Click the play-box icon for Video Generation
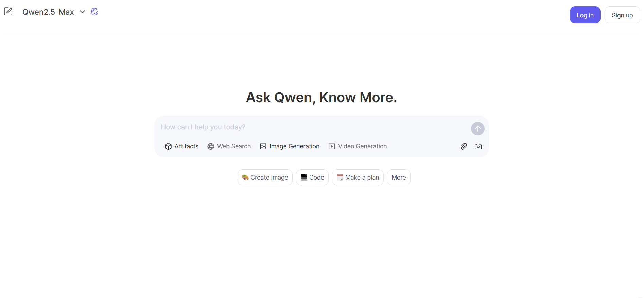This screenshot has width=644, height=298. [332, 146]
